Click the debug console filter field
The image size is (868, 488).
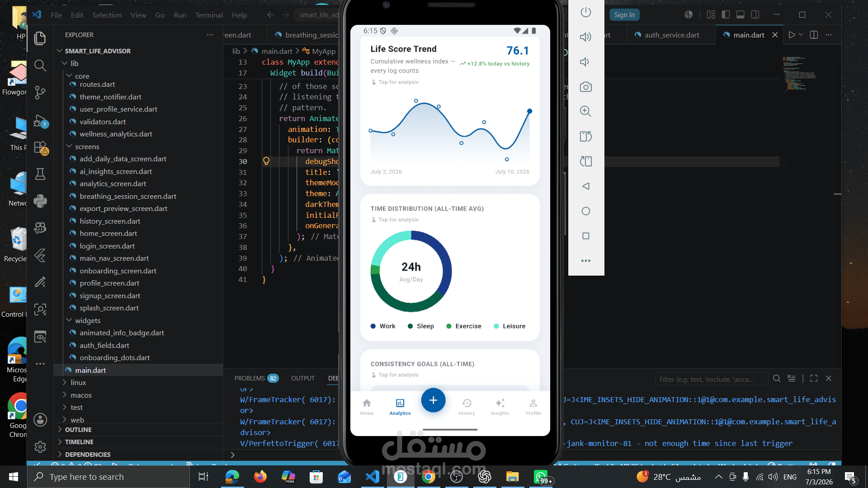click(712, 379)
